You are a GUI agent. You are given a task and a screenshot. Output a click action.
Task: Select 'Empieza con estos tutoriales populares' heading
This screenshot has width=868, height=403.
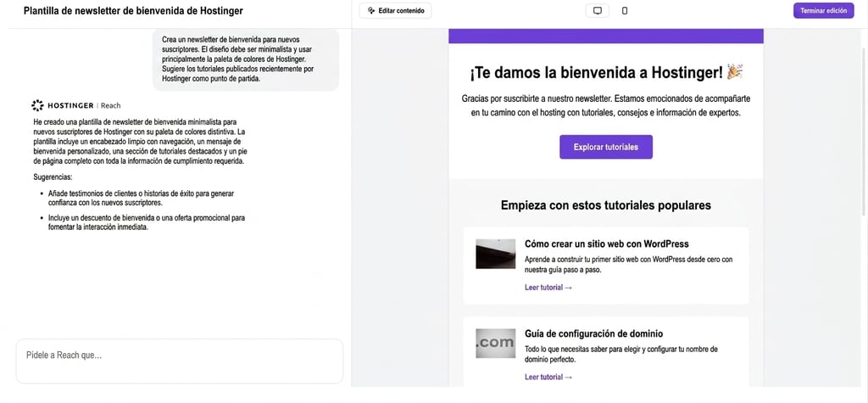605,205
